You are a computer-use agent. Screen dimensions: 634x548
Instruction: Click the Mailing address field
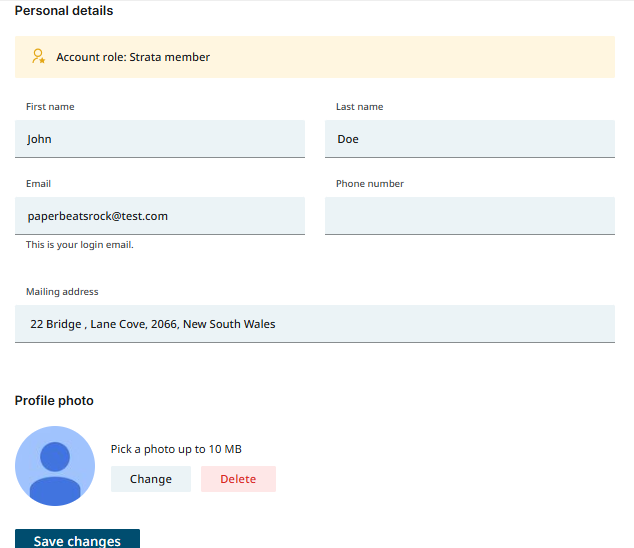point(315,324)
